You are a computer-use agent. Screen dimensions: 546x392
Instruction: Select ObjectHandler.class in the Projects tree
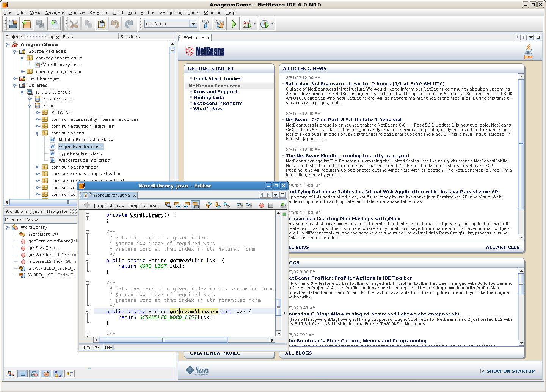[x=80, y=147]
